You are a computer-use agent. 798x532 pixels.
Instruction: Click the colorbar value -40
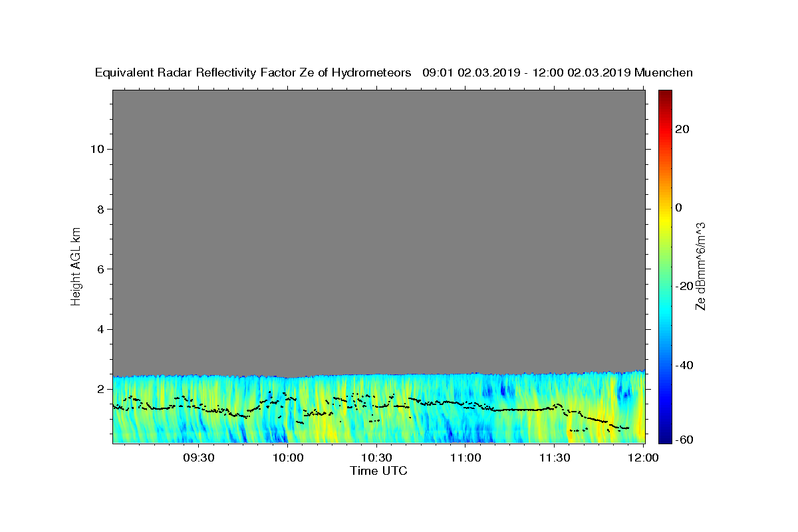685,365
